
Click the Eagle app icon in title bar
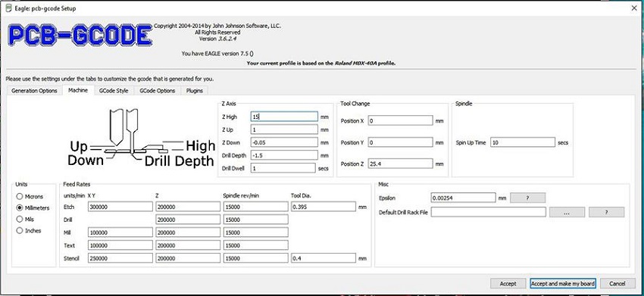8,8
